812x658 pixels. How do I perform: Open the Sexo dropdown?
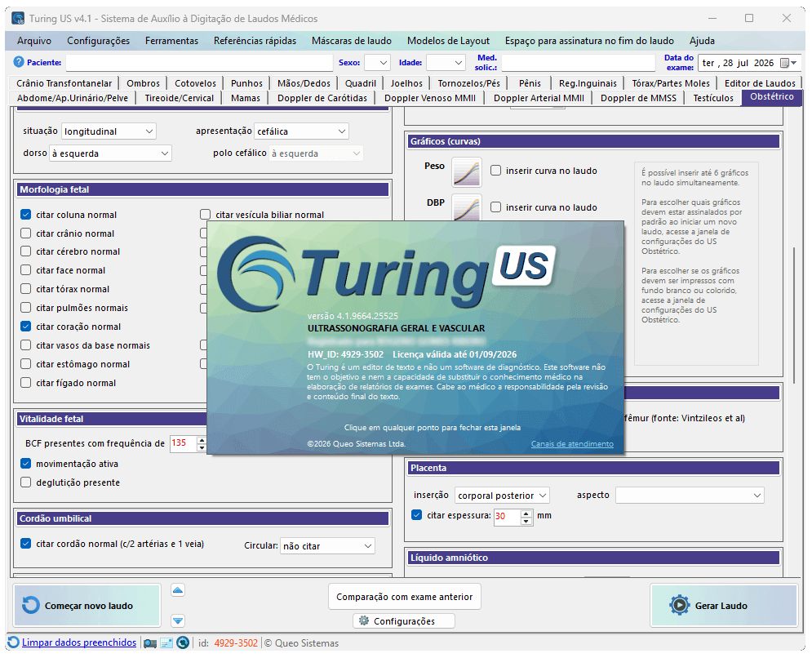(x=377, y=63)
